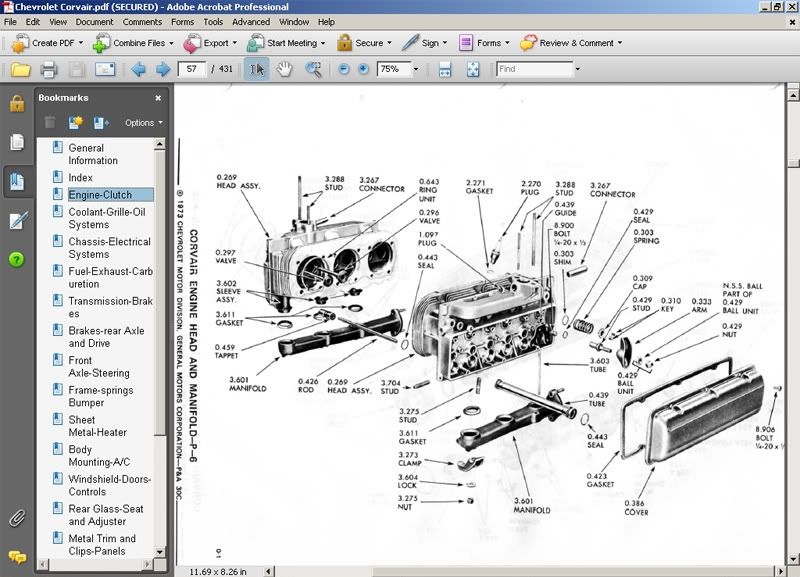Open the Attachments paperclip panel

click(17, 518)
